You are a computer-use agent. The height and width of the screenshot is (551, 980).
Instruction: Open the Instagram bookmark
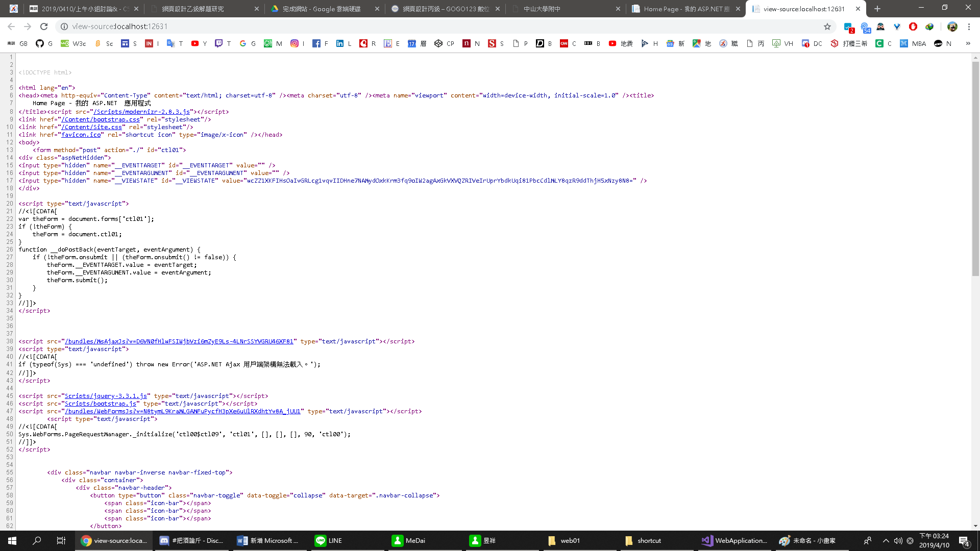click(x=298, y=43)
